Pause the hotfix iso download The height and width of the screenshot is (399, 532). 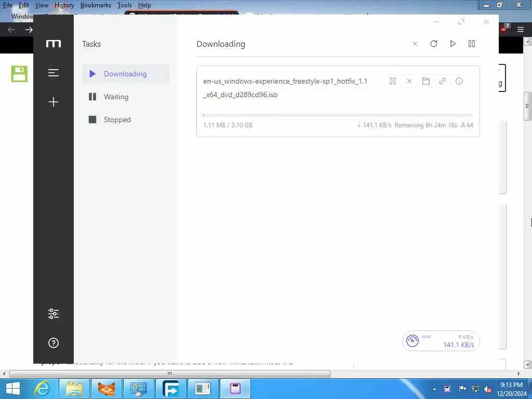pyautogui.click(x=393, y=81)
